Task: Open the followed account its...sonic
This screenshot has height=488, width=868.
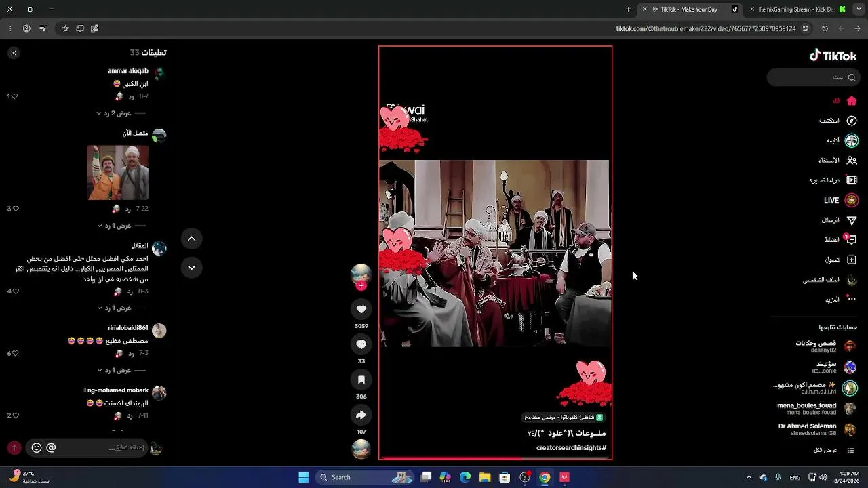Action: pyautogui.click(x=834, y=367)
